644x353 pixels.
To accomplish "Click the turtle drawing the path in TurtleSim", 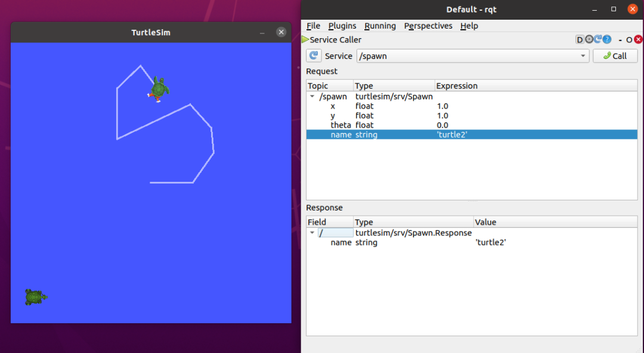I will [x=159, y=89].
